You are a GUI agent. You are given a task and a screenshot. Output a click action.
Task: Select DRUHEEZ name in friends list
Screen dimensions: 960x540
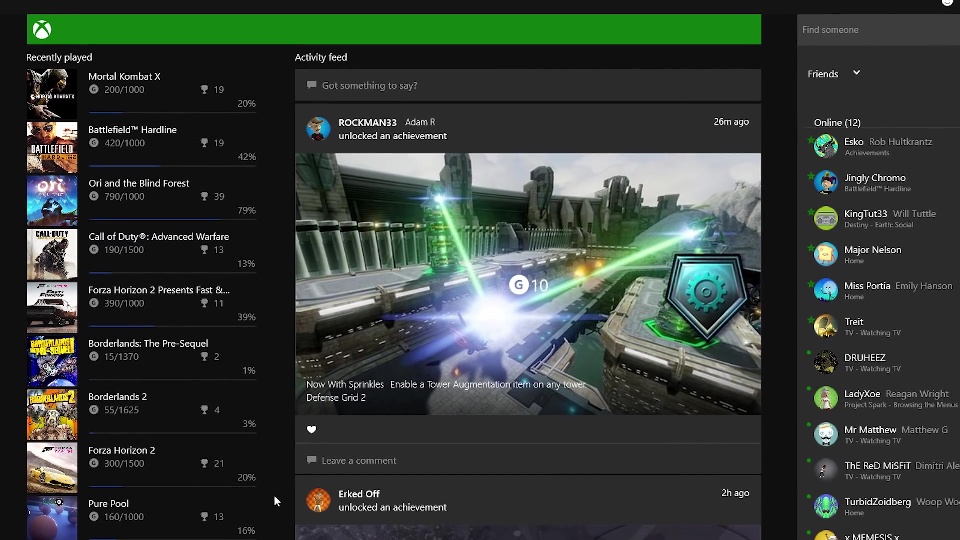pyautogui.click(x=864, y=358)
